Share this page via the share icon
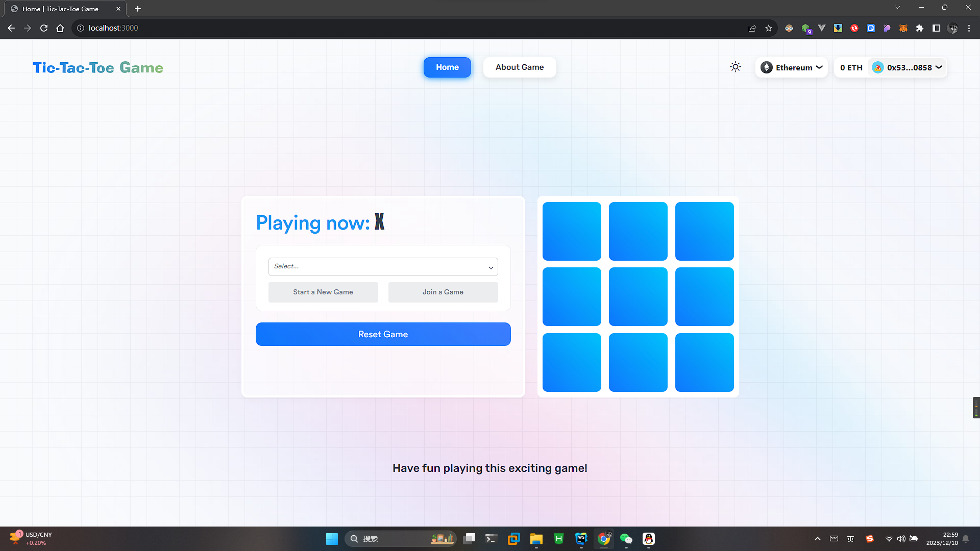The height and width of the screenshot is (551, 980). pos(752,28)
